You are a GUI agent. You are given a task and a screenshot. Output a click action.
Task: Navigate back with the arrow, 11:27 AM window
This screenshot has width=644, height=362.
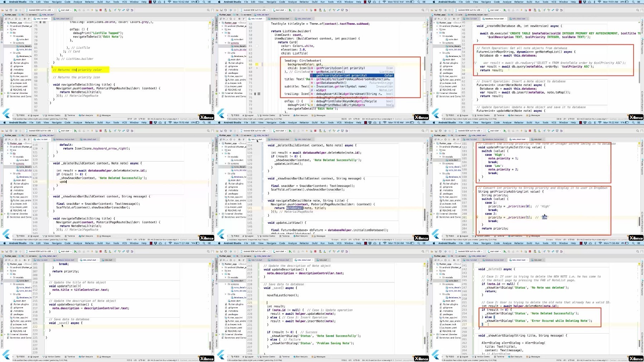click(x=16, y=251)
